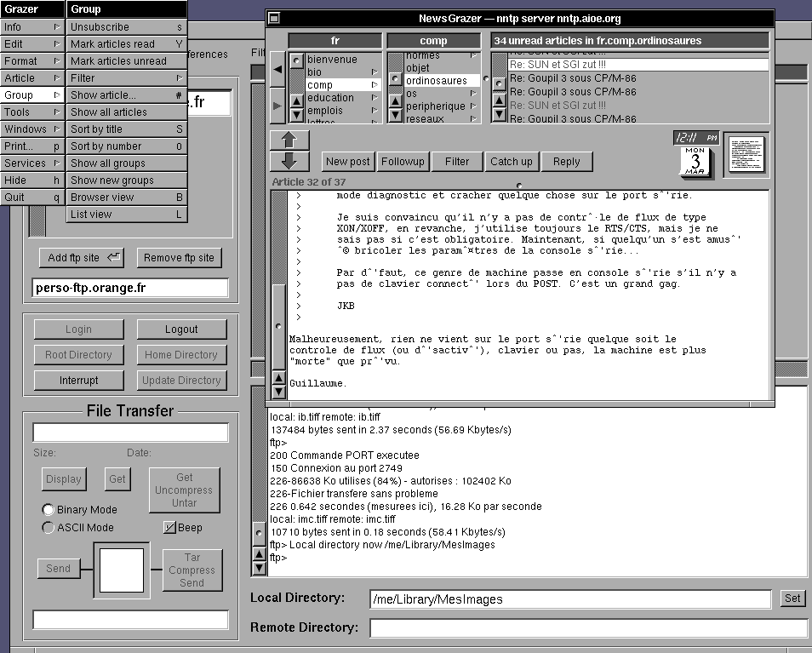The image size is (812, 653).
Task: Click the Logout button
Action: coord(181,329)
